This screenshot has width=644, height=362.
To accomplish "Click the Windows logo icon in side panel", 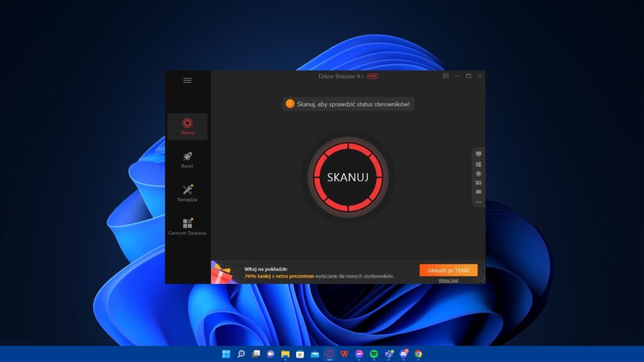I will (479, 164).
